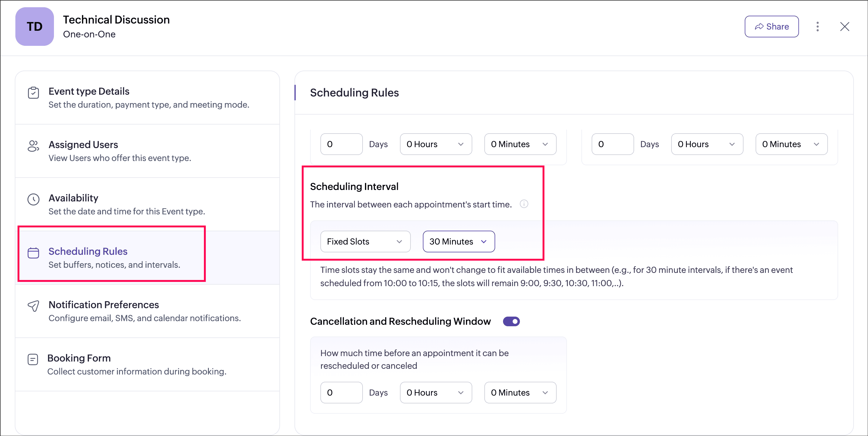Click the 'One-on-One' subtitle text
This screenshot has width=868, height=436.
89,34
